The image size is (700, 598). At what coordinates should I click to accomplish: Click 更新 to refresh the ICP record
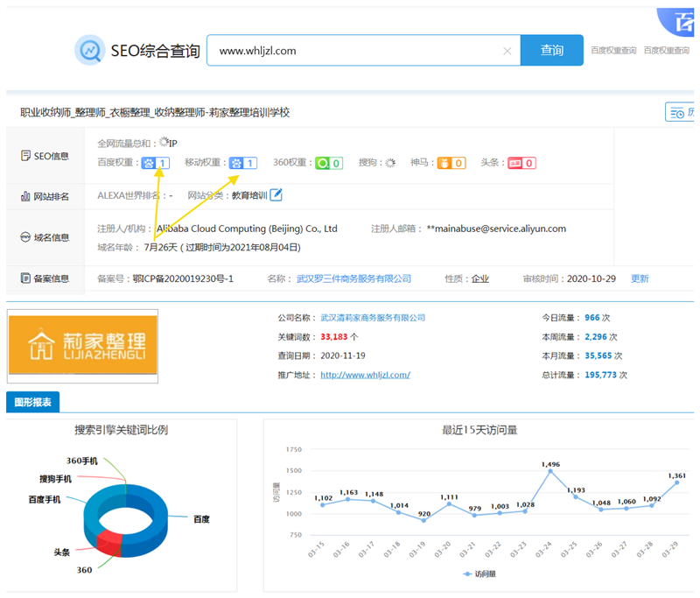tap(640, 278)
